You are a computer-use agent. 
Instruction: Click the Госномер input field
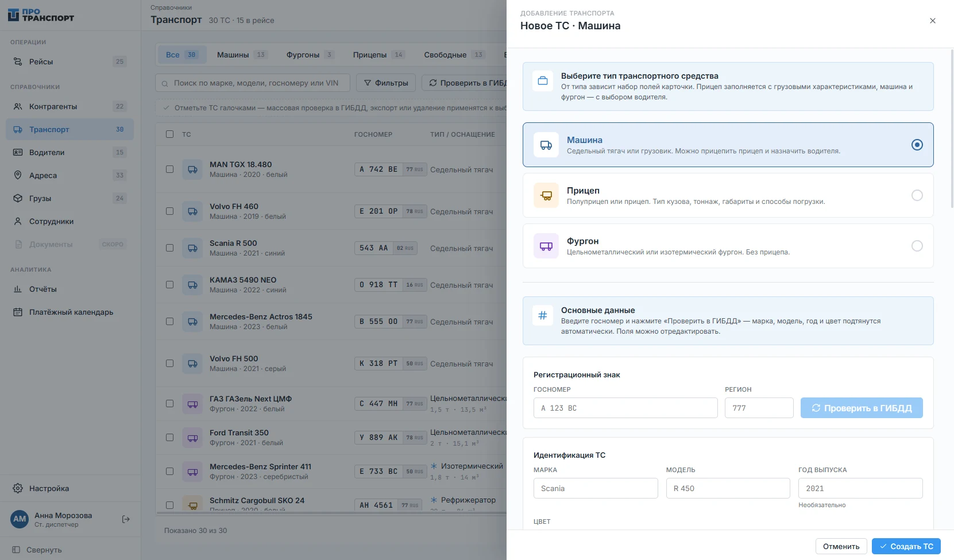pos(625,408)
